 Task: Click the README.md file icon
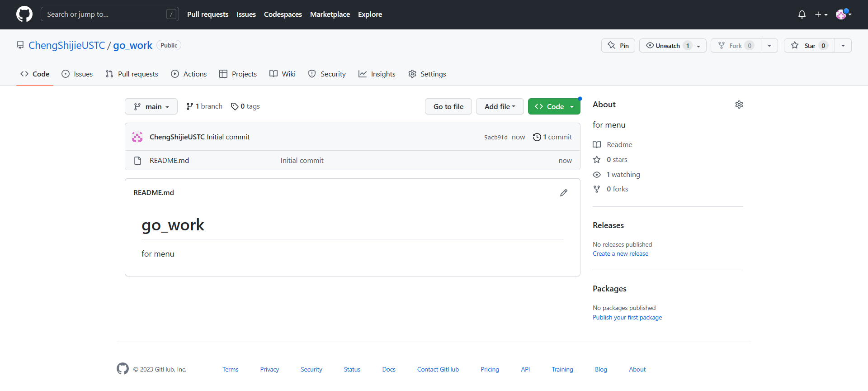(138, 161)
